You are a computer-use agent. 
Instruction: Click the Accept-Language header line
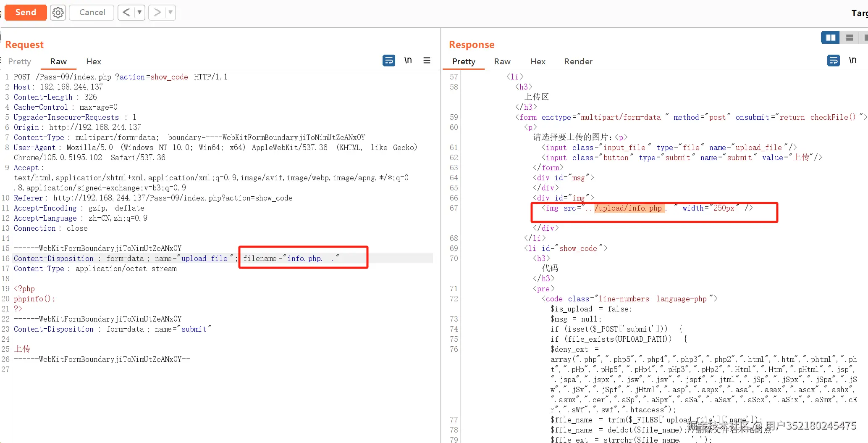(81, 218)
